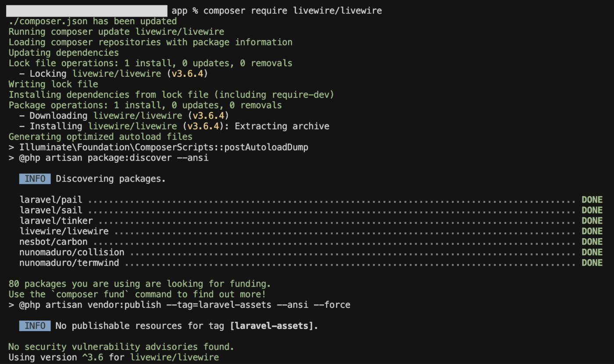Select the './composer.json has been updated' line
614x364 pixels.
pyautogui.click(x=93, y=21)
